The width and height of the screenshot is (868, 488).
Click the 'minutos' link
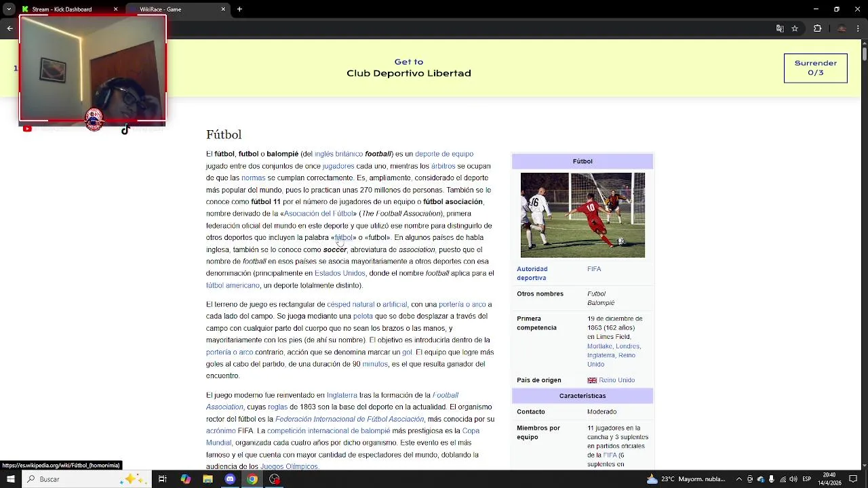click(x=375, y=364)
